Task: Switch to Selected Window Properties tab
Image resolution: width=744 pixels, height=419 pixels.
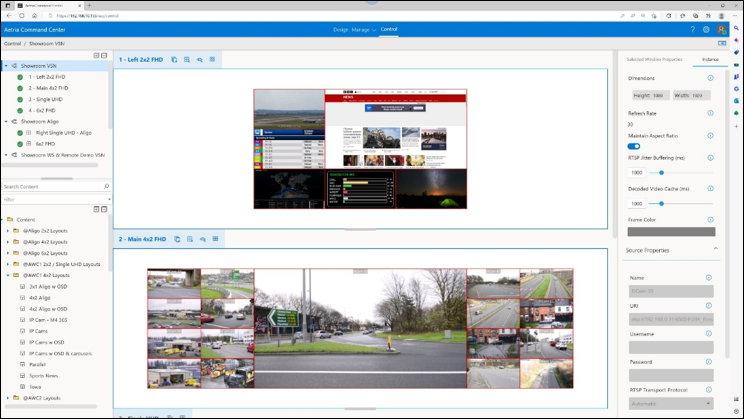Action: coord(654,60)
